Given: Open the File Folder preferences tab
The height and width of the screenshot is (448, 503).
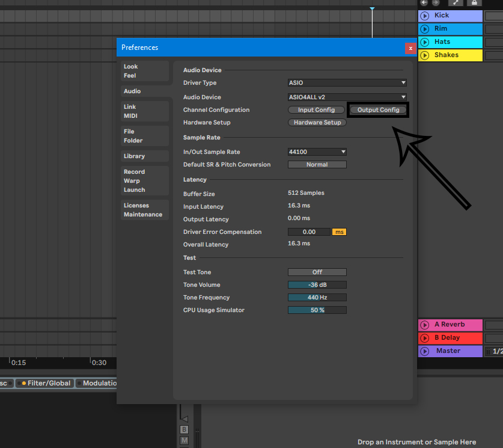Looking at the screenshot, I should coord(145,136).
